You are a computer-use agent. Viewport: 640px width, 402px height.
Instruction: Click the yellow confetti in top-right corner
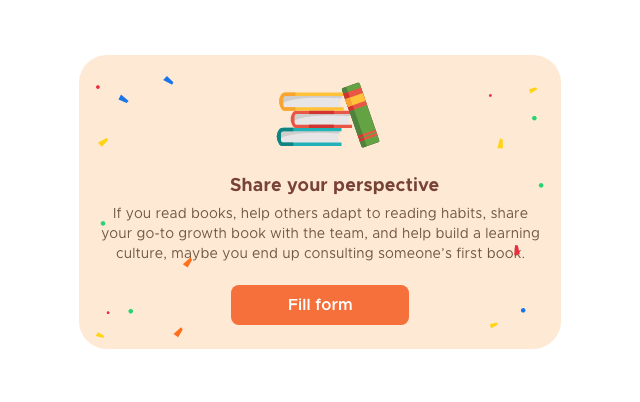click(533, 90)
